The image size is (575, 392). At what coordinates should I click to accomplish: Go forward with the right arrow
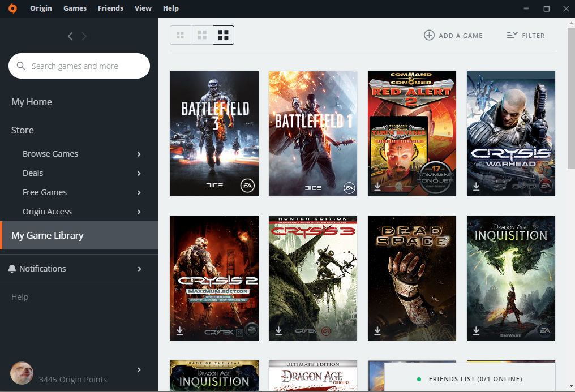[84, 36]
